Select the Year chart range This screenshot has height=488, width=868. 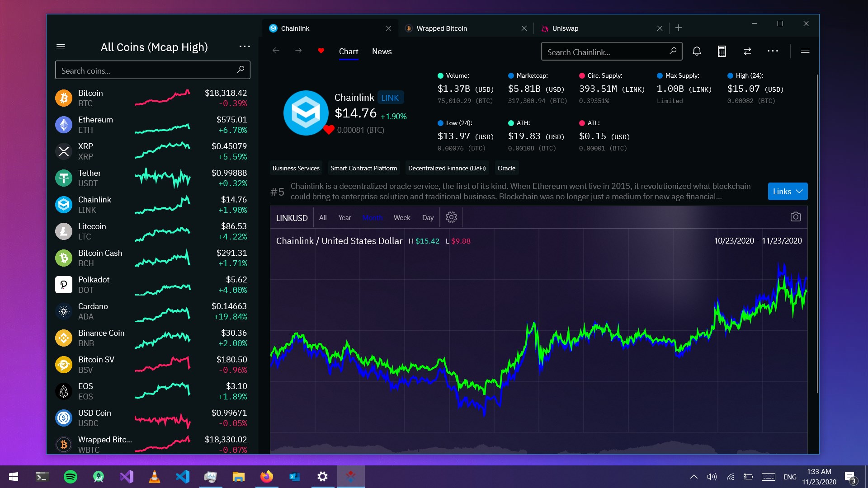click(344, 218)
